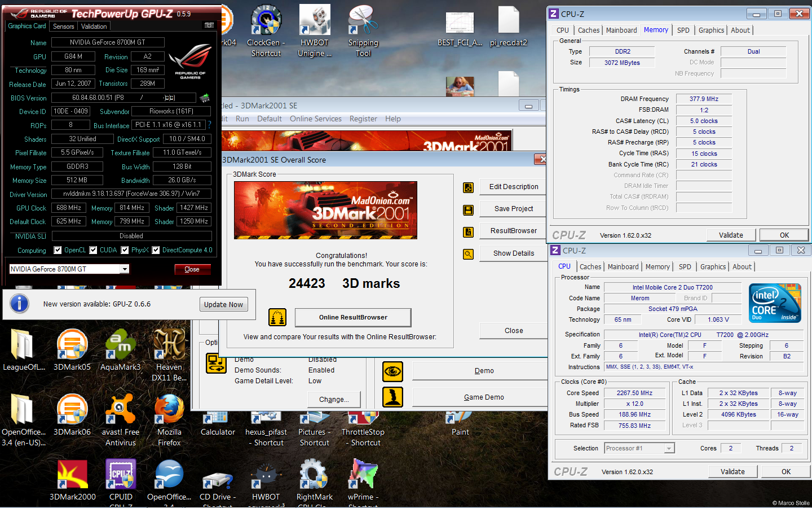The image size is (812, 508).
Task: Toggle the DirectCompute 4.0 checkbox
Action: pyautogui.click(x=156, y=250)
